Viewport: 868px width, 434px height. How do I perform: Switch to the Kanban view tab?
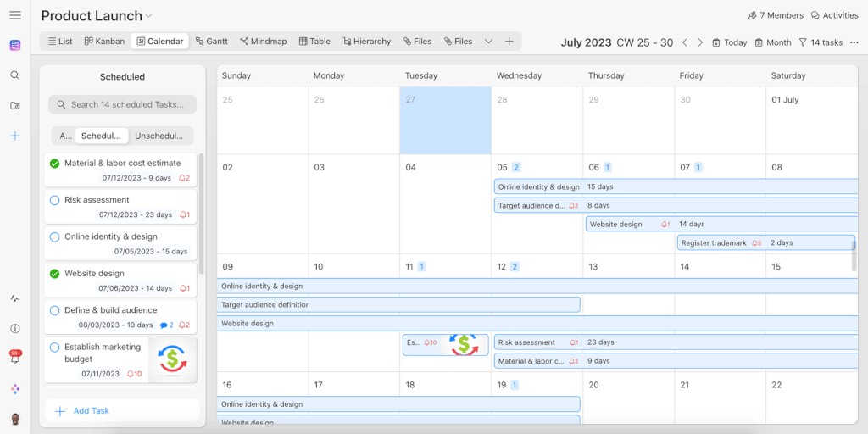pyautogui.click(x=104, y=41)
